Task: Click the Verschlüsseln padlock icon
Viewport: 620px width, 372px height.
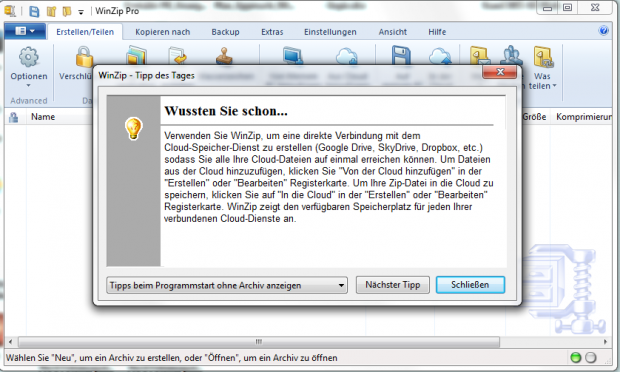Action: point(84,56)
